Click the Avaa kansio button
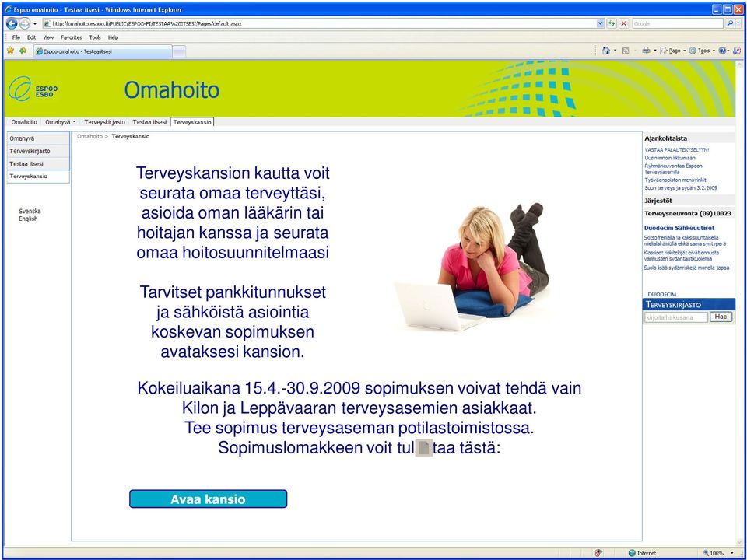Viewport: 747px width, 560px height. point(209,499)
